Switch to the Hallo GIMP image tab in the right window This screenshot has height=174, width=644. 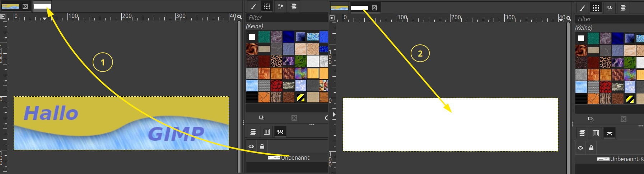(339, 8)
